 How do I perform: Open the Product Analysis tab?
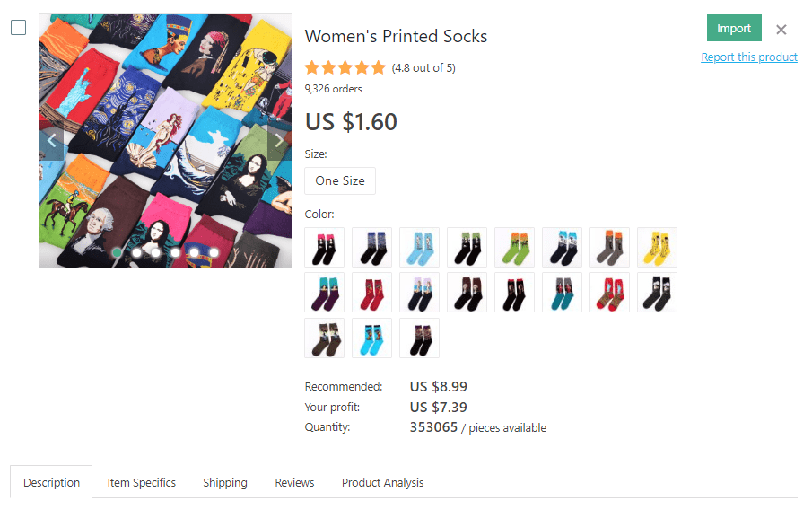coord(382,482)
